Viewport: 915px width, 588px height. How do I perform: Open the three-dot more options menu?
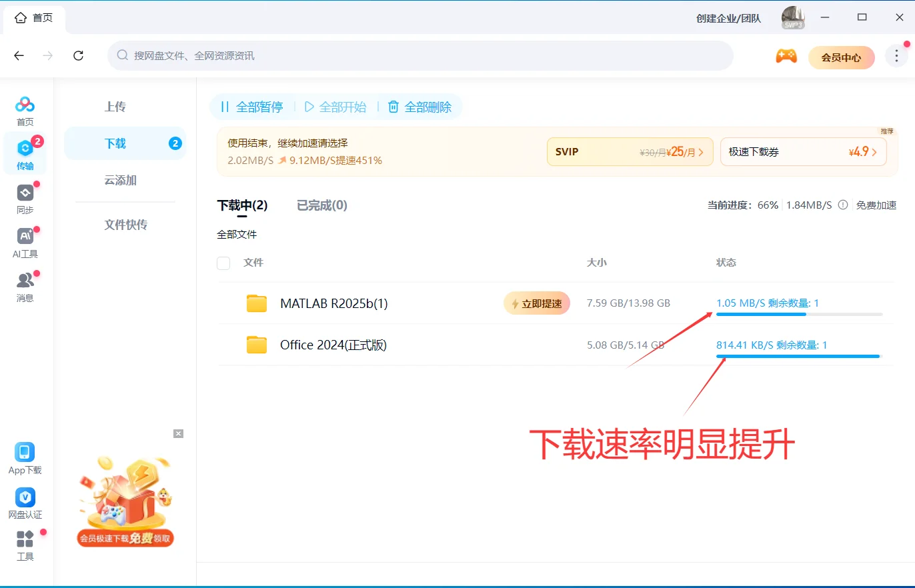point(896,56)
